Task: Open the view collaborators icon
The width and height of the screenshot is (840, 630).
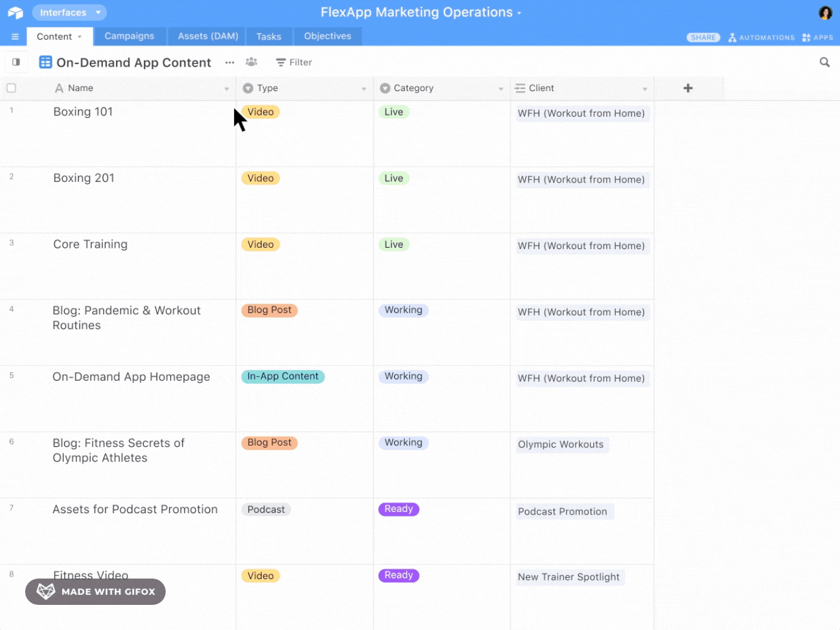Action: click(x=251, y=62)
